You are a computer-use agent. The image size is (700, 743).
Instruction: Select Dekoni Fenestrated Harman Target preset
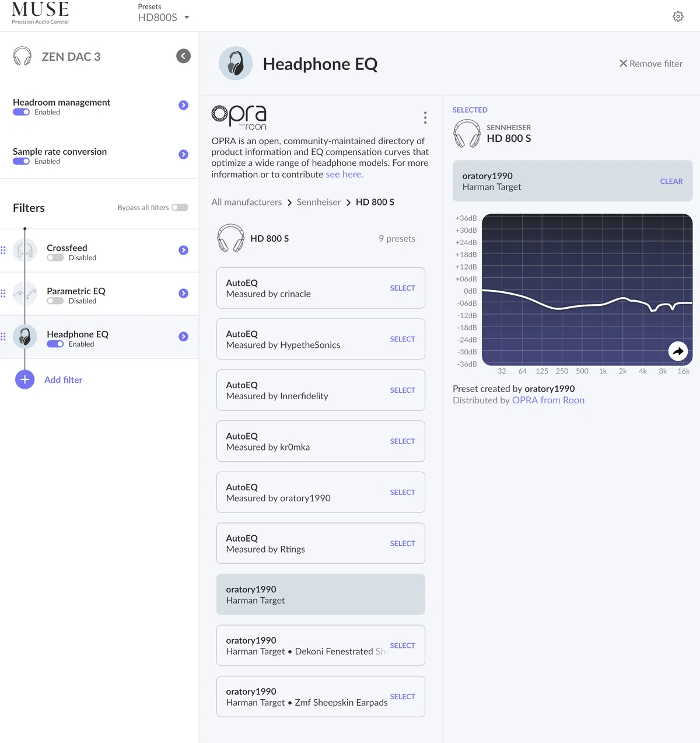(402, 646)
